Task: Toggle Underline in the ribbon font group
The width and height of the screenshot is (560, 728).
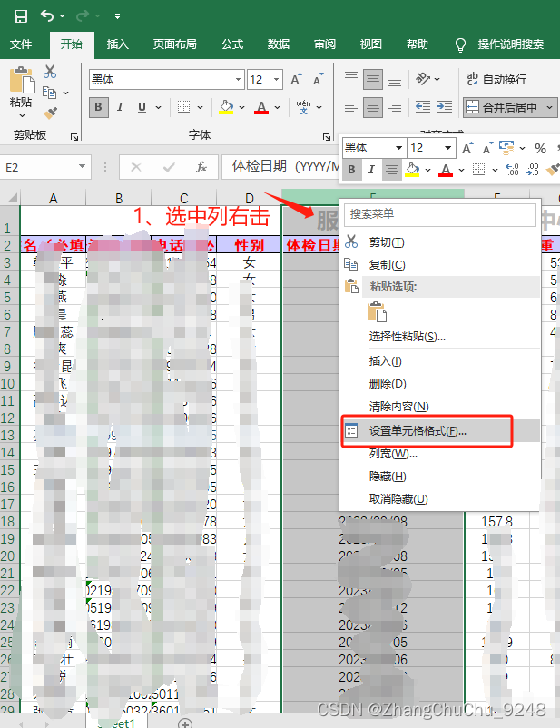Action: pos(142,107)
